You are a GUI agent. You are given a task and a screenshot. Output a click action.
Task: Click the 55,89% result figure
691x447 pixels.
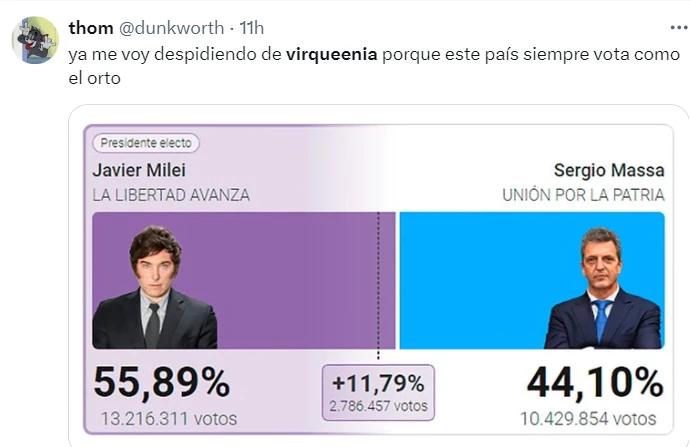161,383
